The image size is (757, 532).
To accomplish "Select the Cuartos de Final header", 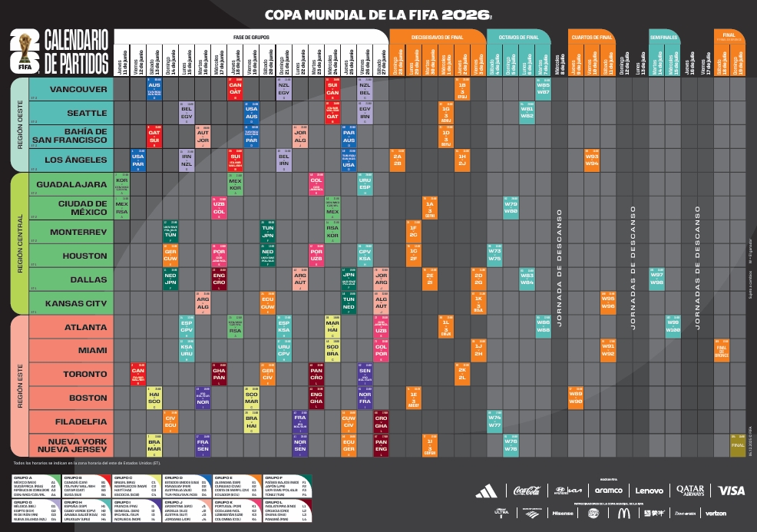I will click(591, 36).
